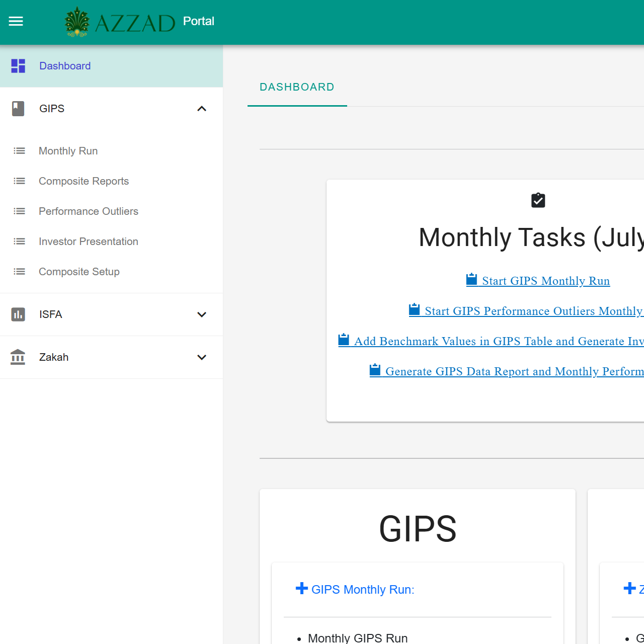Collapse the GIPS sidebar section

[202, 109]
